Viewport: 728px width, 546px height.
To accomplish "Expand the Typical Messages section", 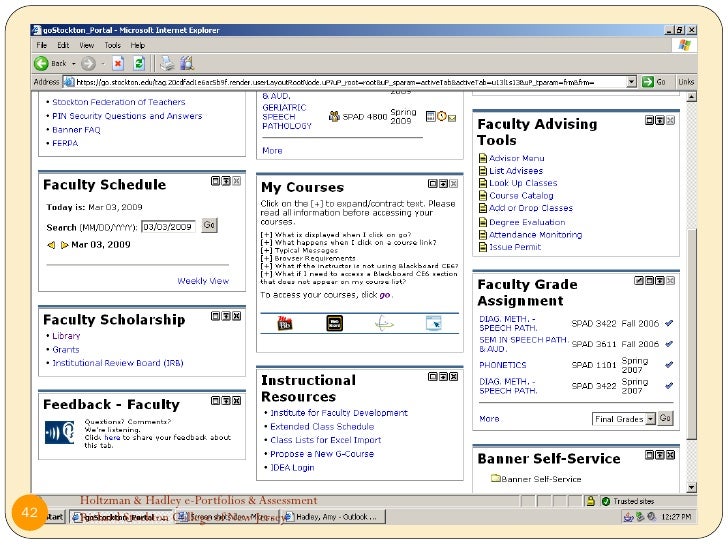I will click(x=266, y=250).
